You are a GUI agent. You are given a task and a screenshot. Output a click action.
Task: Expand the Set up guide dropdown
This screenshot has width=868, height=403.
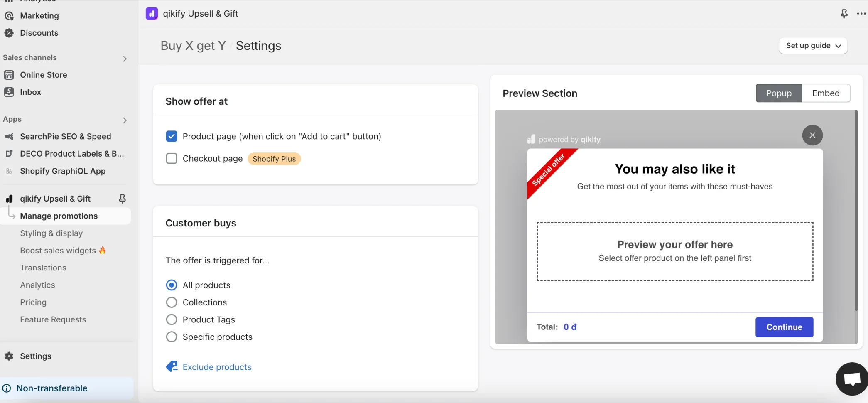pos(813,46)
